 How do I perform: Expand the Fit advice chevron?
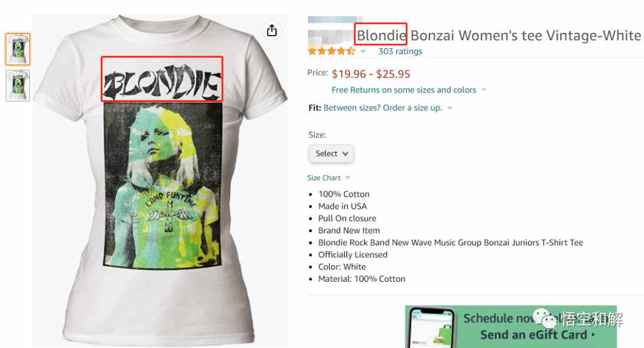(x=450, y=108)
